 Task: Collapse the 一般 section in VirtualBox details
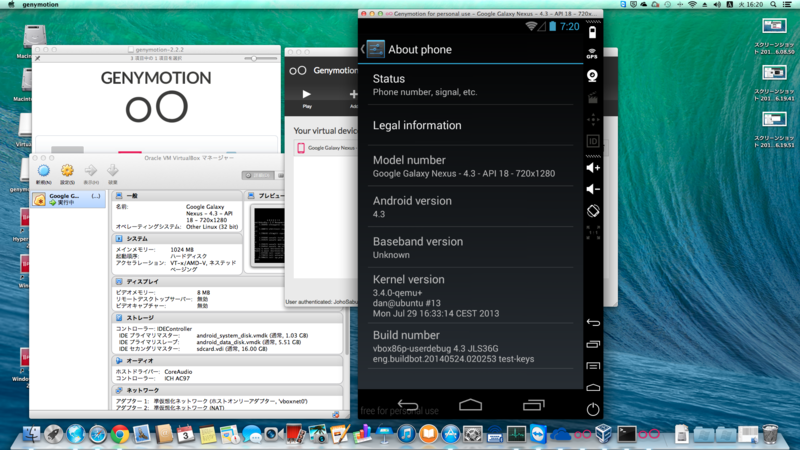point(177,195)
